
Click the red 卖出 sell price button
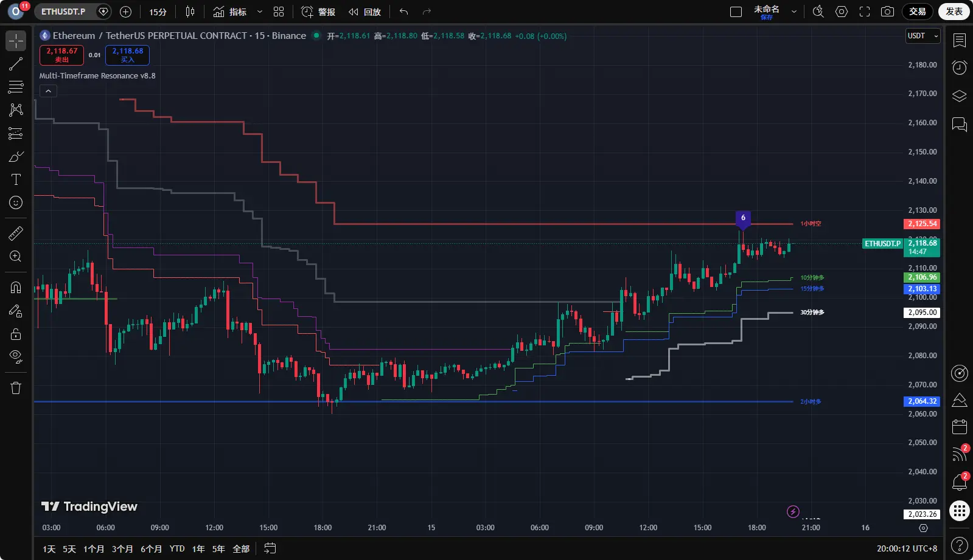(x=61, y=55)
